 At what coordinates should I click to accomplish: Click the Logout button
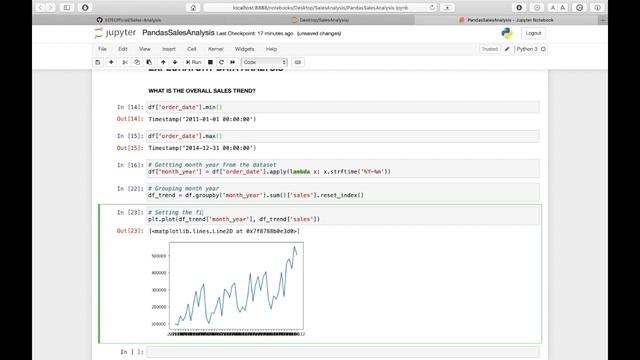(533, 33)
